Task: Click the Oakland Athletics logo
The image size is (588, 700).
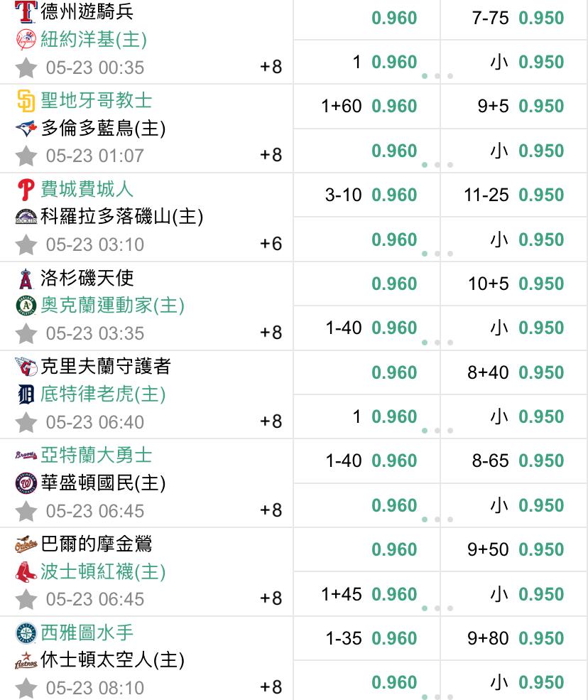Action: click(x=26, y=306)
